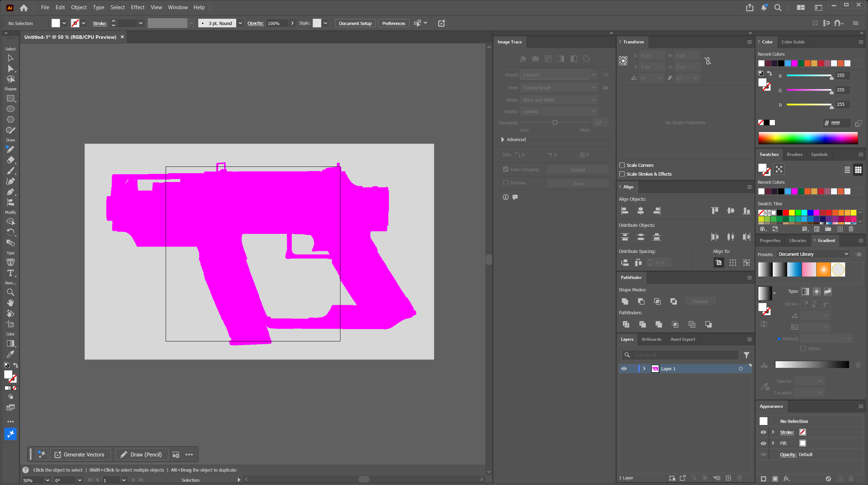
Task: Enable Scale Strokes & Effects checkbox
Action: [x=622, y=174]
